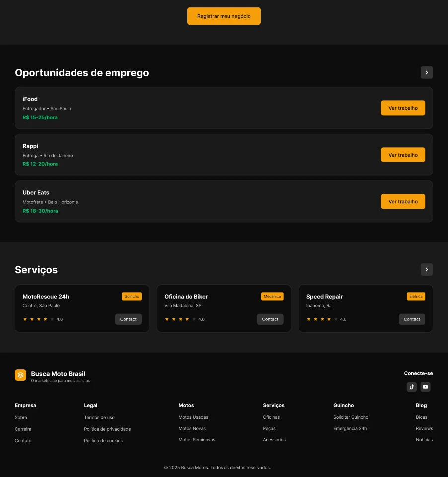Go to Motos Usadas
Screen dimensions: 448x477
[193, 417]
